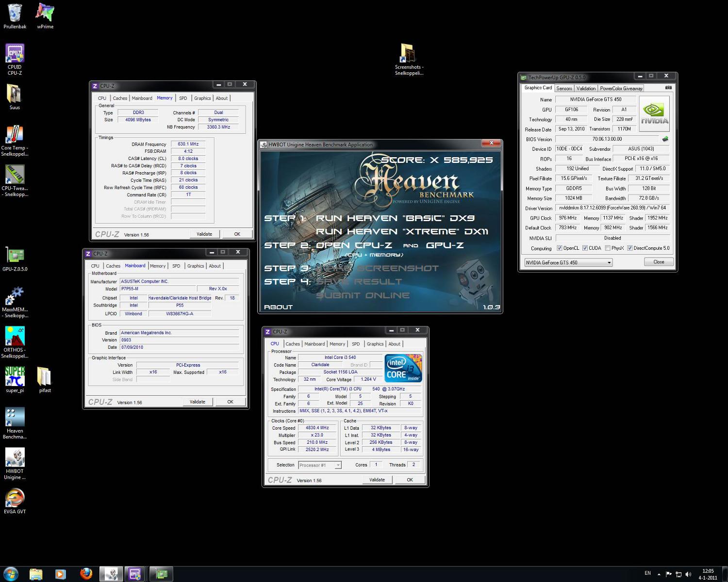This screenshot has width=728, height=582.
Task: Click Validate in the CPU tab CPU-Z window
Action: (377, 480)
